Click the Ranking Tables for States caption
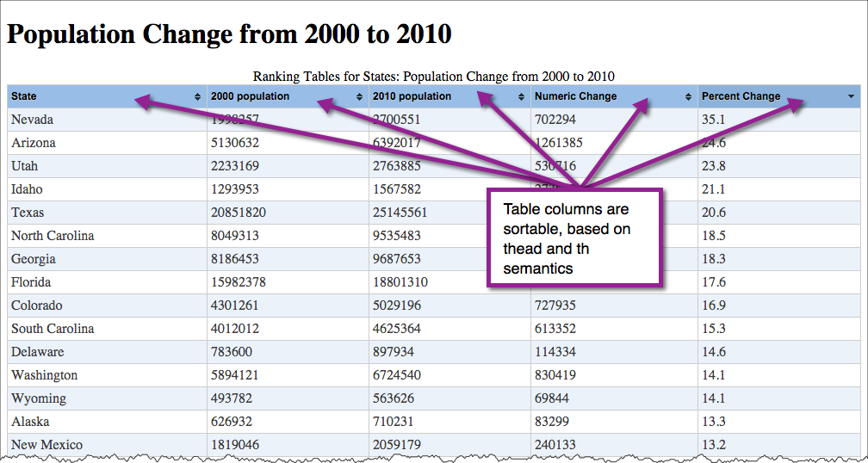Viewport: 868px width, 463px height. pyautogui.click(x=433, y=76)
